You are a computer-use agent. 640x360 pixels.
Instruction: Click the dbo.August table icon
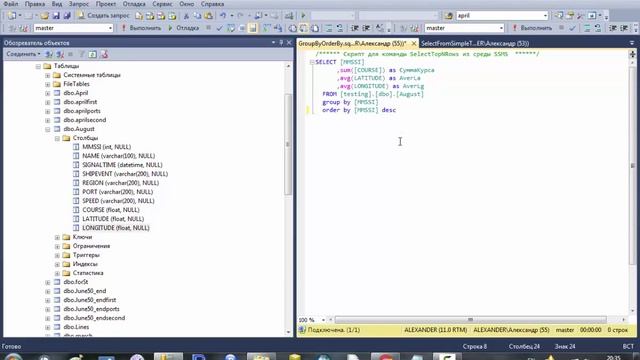(x=57, y=129)
